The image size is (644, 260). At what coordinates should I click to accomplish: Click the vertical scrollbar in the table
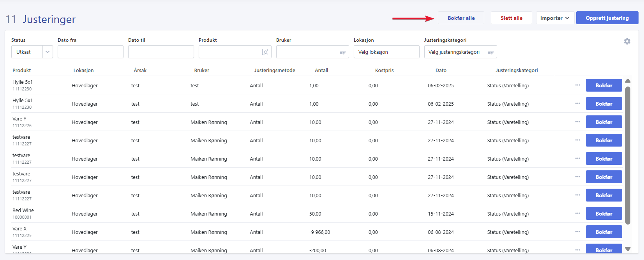coord(627,156)
